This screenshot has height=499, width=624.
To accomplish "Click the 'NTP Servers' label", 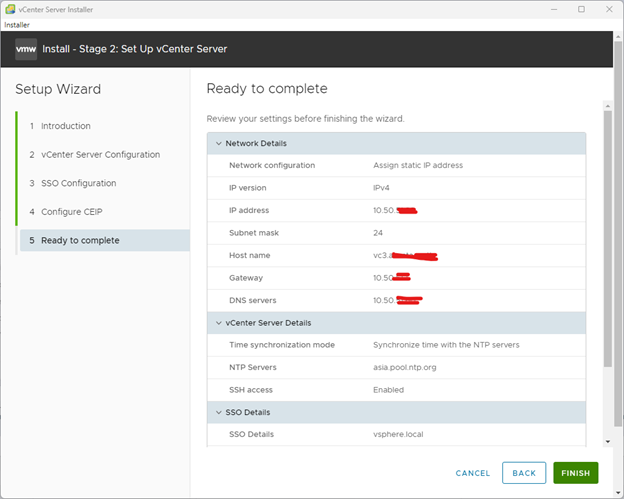I will coord(253,367).
